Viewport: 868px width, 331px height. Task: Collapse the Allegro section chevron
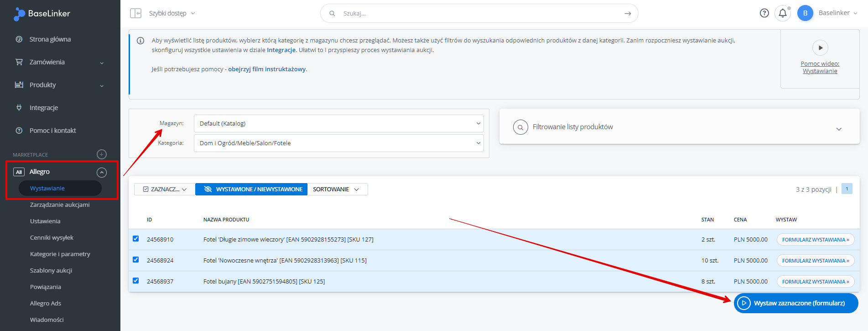click(102, 172)
